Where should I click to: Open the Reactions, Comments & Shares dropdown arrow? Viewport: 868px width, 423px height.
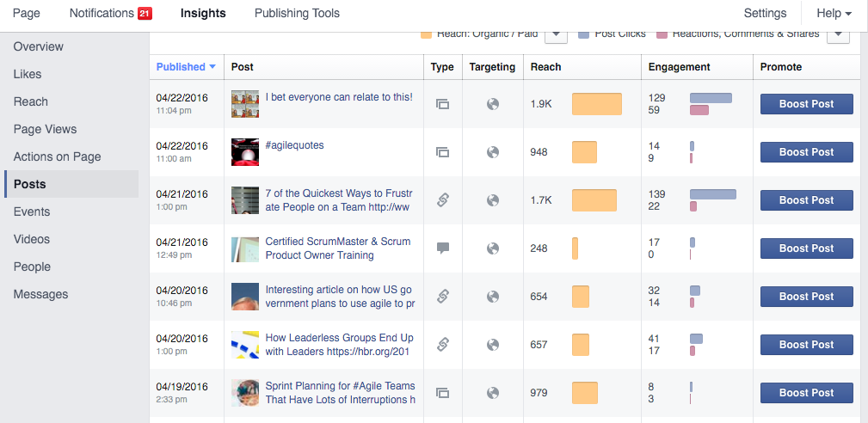838,34
